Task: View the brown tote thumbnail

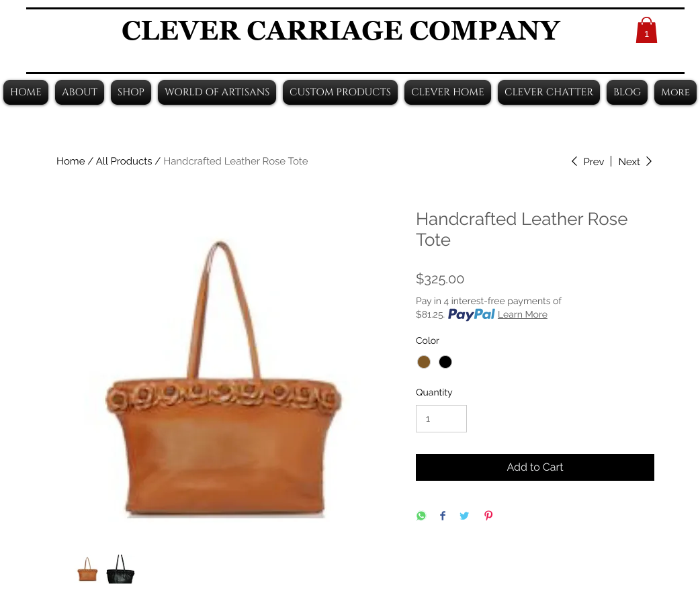Action: tap(87, 569)
